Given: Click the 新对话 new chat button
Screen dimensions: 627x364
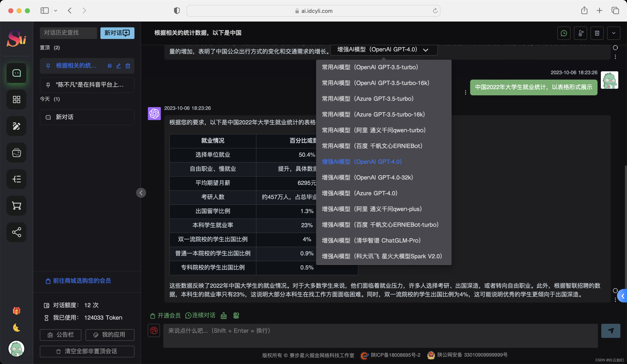Looking at the screenshot, I should coord(117,33).
